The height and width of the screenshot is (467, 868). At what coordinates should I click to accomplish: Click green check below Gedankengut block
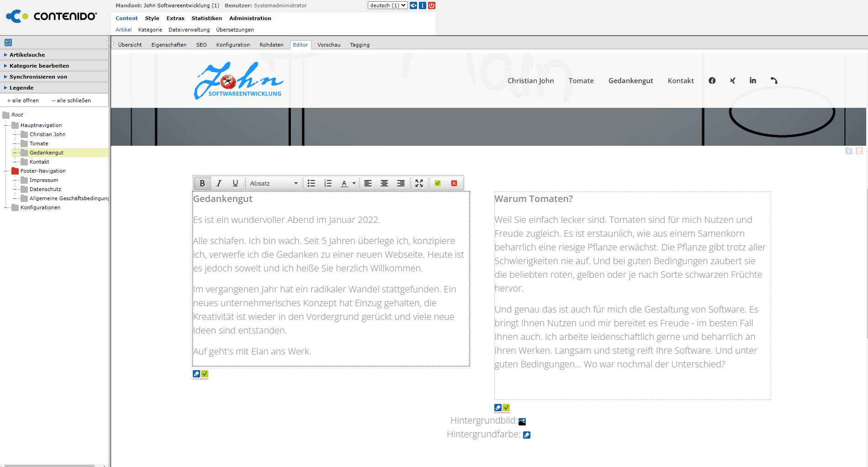click(x=205, y=374)
